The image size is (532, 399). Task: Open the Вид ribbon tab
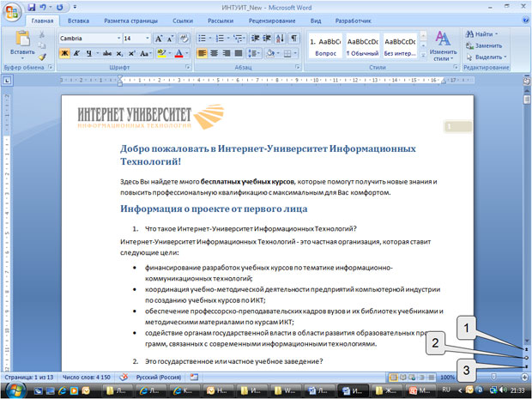point(316,21)
